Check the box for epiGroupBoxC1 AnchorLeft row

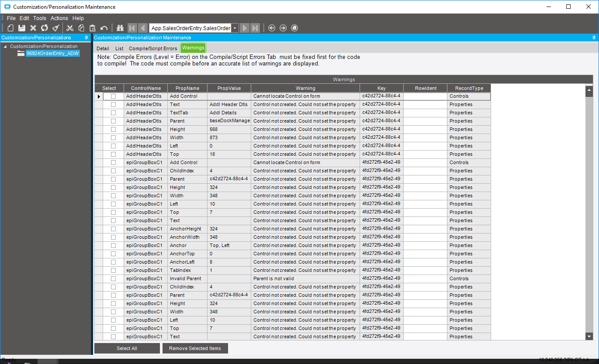point(114,262)
